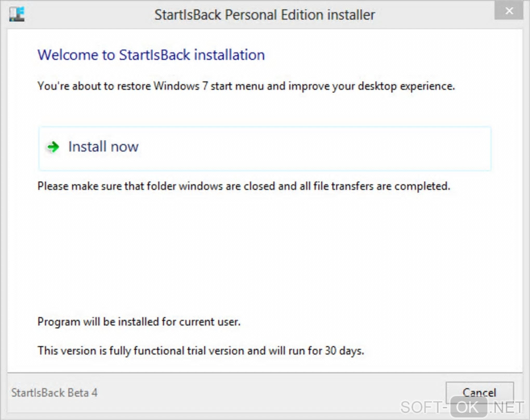Cancel the StartIsBack installation

(479, 392)
